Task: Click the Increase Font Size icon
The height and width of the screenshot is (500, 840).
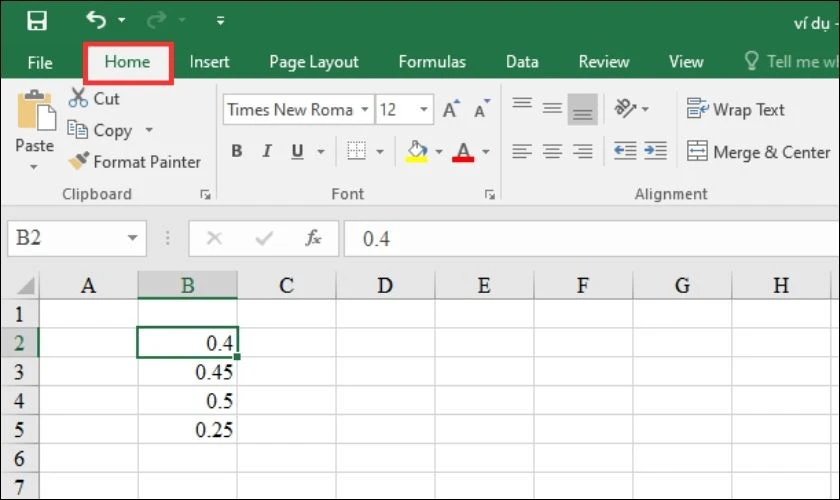Action: pyautogui.click(x=451, y=109)
